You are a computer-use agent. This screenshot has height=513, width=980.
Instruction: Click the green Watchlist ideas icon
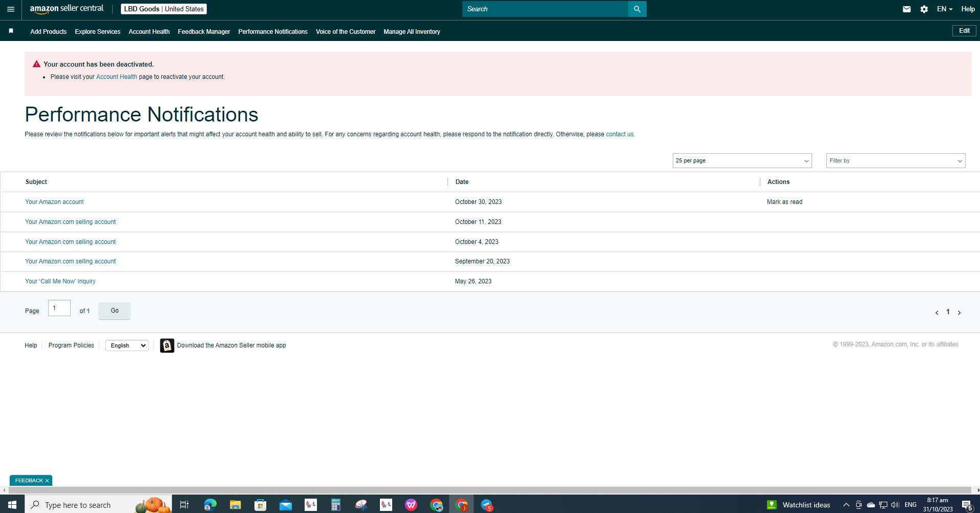point(772,505)
